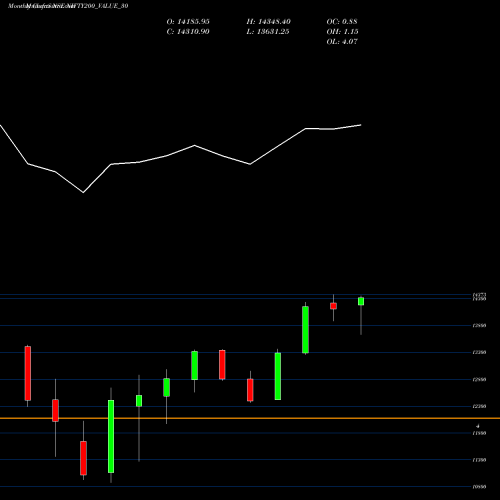This screenshot has height=500, width=500.
Task: Select the first red candle at chart start
Action: 28,373
